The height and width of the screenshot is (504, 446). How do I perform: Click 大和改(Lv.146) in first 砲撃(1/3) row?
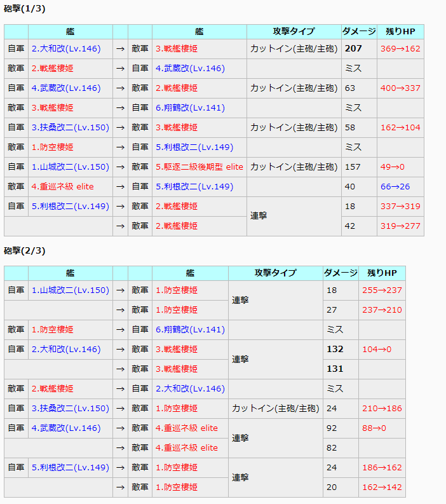pos(66,49)
